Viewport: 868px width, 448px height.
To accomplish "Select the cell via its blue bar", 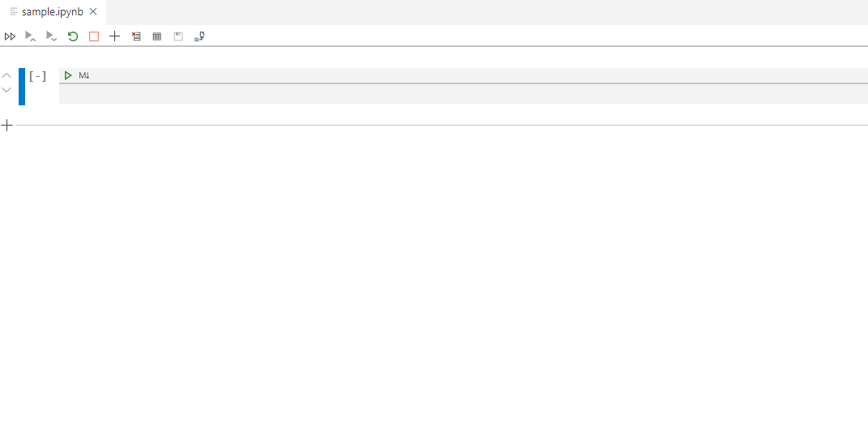I will coord(22,87).
